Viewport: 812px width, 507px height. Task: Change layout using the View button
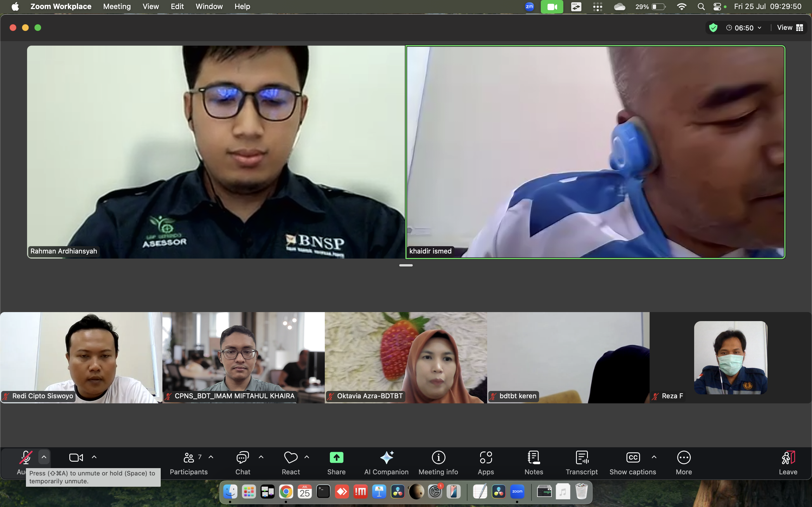(790, 28)
